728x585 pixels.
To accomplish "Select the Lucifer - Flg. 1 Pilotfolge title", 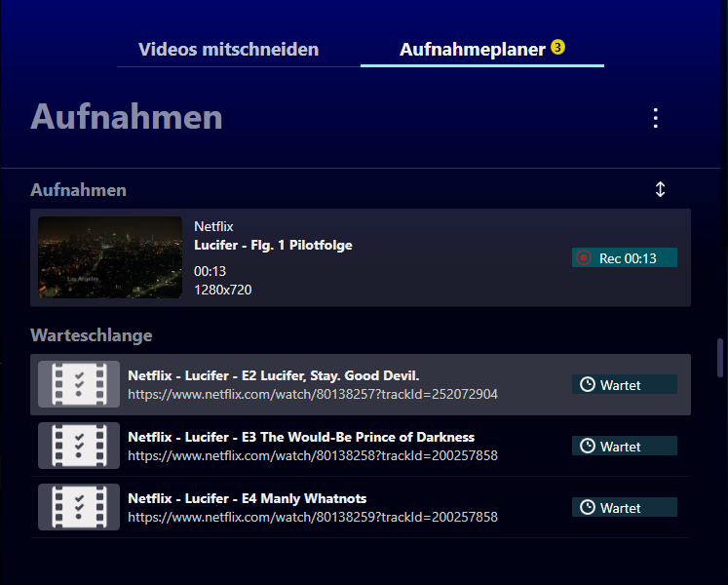I will (273, 245).
